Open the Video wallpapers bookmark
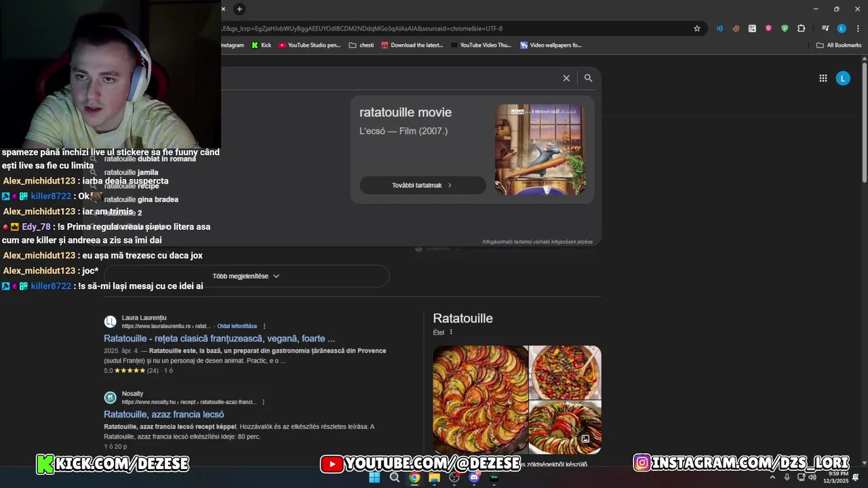868x488 pixels. pos(551,45)
